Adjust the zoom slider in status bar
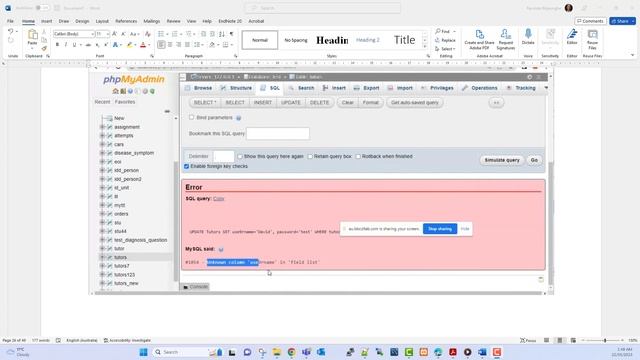640x360 pixels. pyautogui.click(x=605, y=340)
